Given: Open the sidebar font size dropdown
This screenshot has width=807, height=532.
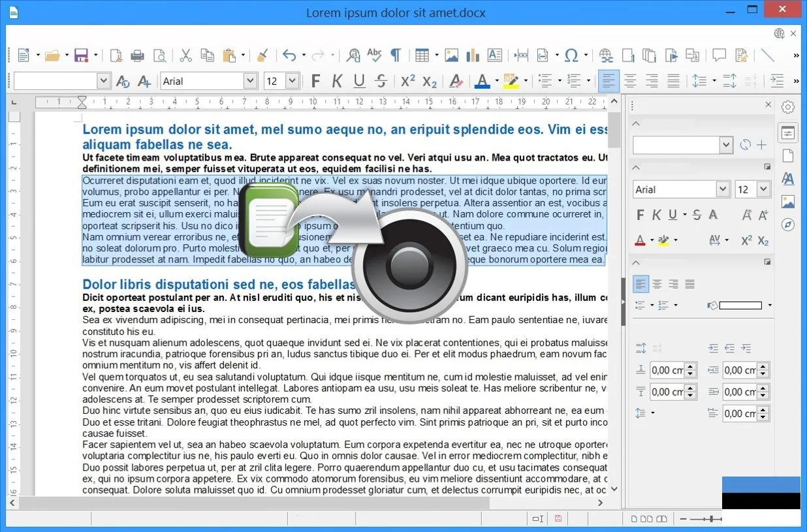Looking at the screenshot, I should pyautogui.click(x=763, y=189).
